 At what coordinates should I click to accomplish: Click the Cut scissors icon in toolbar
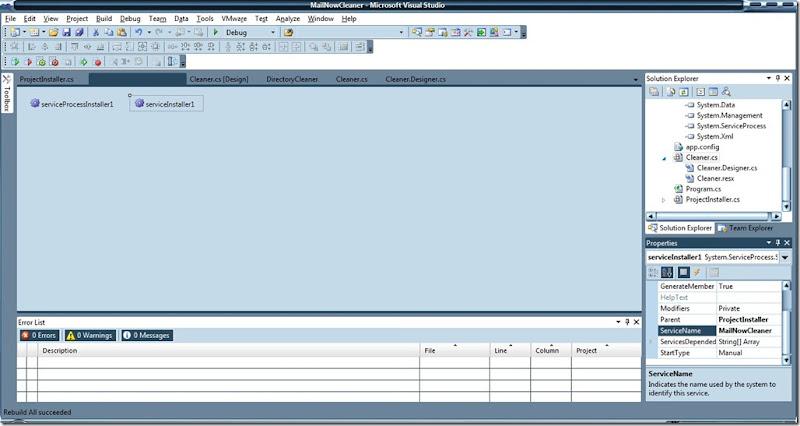[x=96, y=32]
